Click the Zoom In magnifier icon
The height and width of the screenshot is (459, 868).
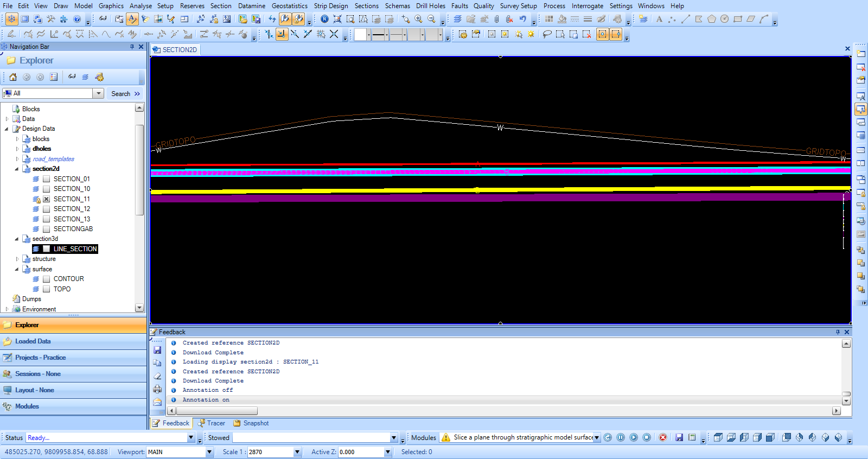418,19
